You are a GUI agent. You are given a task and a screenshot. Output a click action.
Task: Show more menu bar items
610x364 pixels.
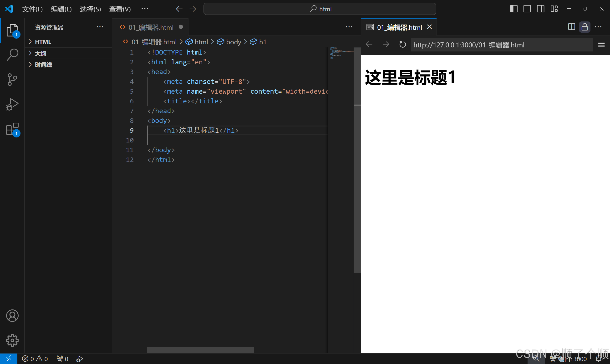coord(145,9)
